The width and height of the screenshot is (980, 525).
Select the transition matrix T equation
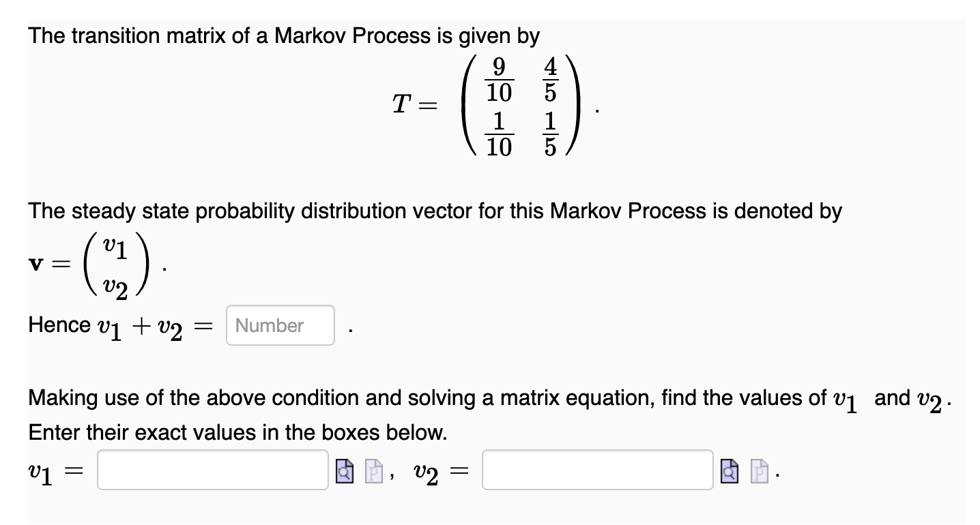(x=485, y=102)
